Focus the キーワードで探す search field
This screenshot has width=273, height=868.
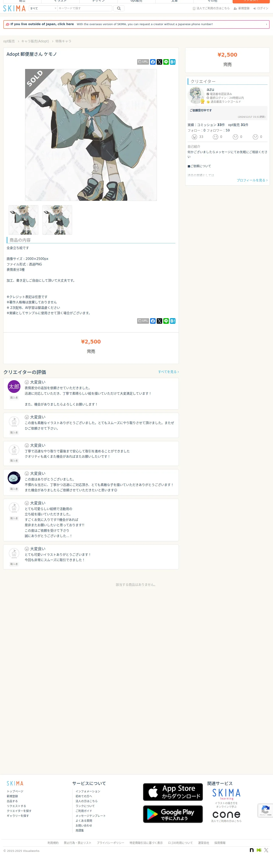[85, 9]
